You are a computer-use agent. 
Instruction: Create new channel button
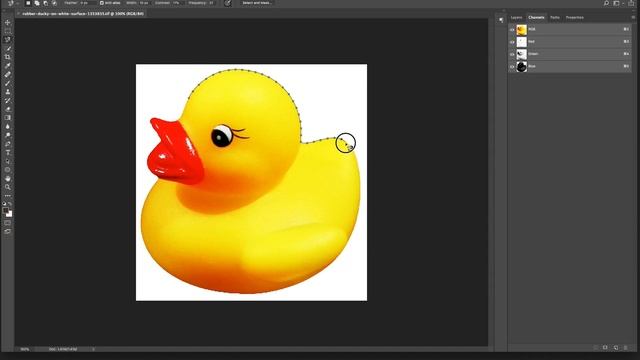(x=616, y=348)
